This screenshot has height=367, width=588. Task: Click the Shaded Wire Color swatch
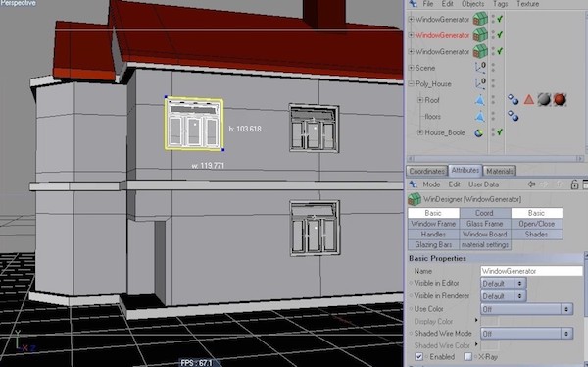tap(489, 345)
